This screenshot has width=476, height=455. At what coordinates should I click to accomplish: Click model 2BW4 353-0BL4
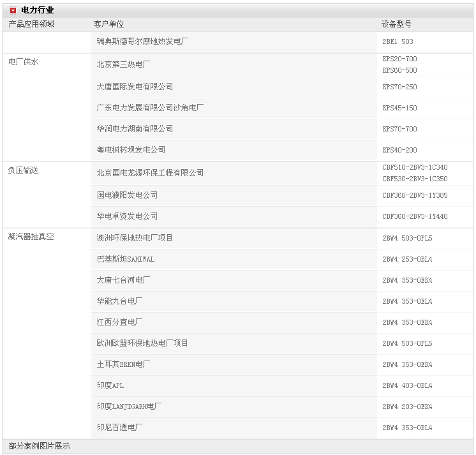pos(407,428)
